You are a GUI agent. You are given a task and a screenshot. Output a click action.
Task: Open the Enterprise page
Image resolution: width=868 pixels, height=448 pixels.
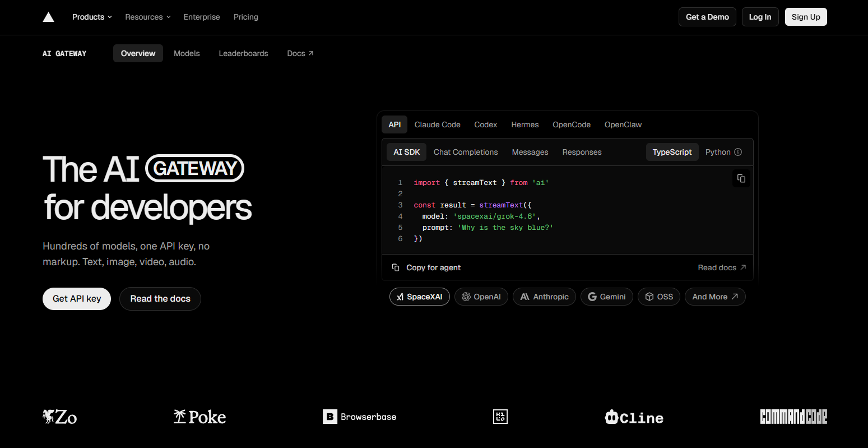pos(202,17)
